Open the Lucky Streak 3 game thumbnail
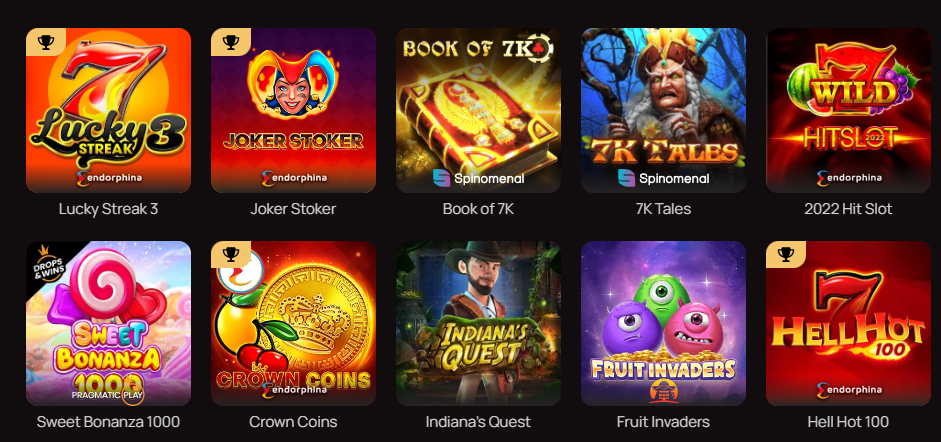The width and height of the screenshot is (941, 442). [x=109, y=110]
